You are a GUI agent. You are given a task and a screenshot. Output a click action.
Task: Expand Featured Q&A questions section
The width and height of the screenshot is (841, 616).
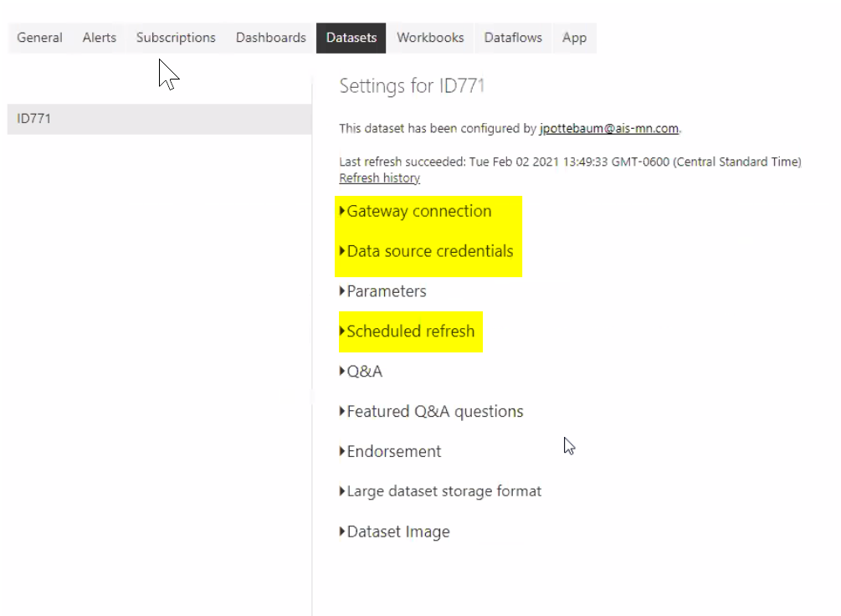(x=431, y=412)
